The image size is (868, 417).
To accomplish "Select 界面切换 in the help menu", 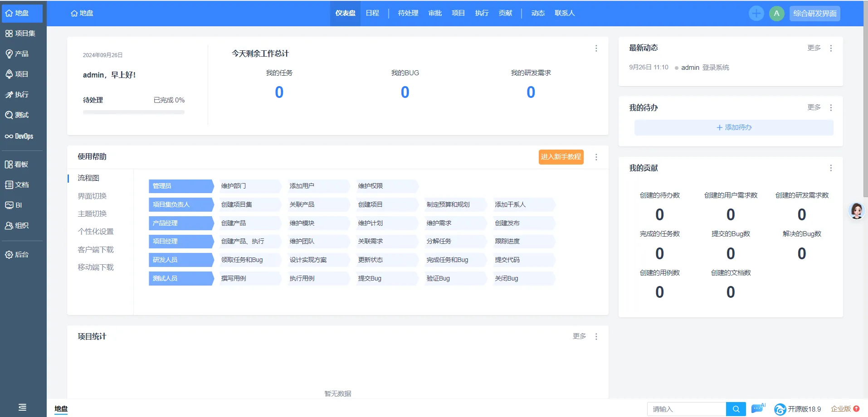I will click(92, 196).
